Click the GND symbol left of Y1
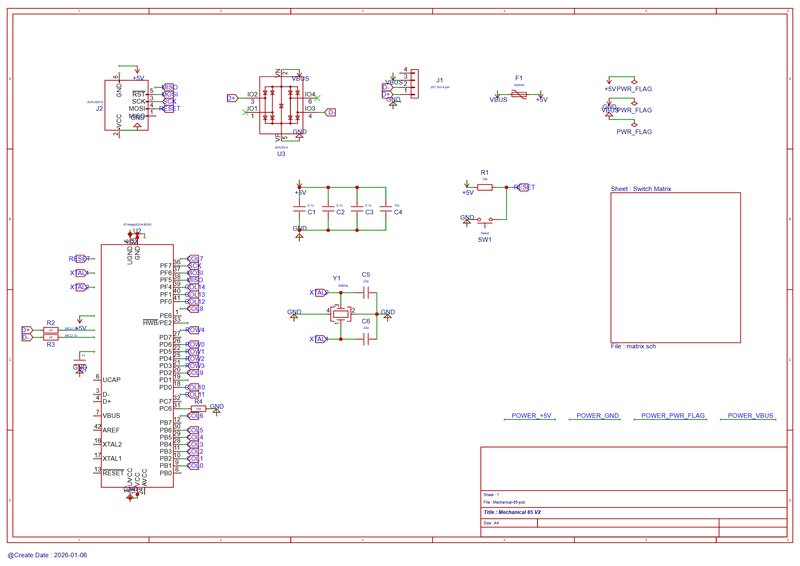Screen dimensions: 800x566 pyautogui.click(x=294, y=314)
